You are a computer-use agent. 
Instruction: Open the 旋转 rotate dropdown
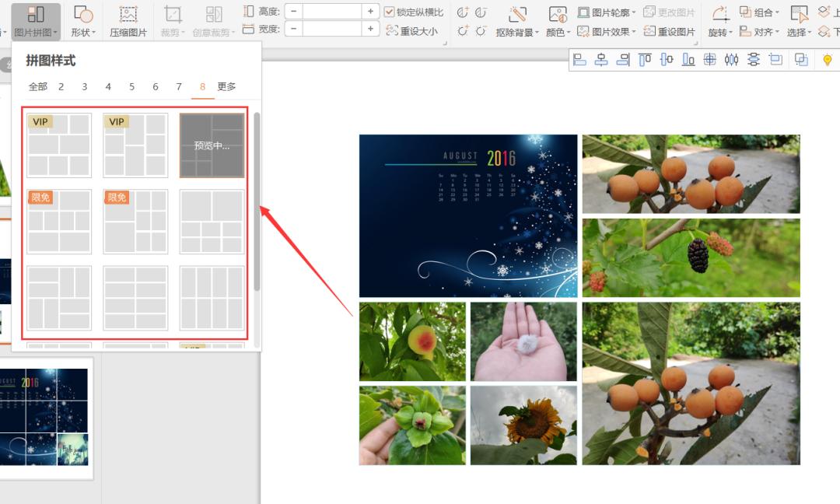[719, 33]
